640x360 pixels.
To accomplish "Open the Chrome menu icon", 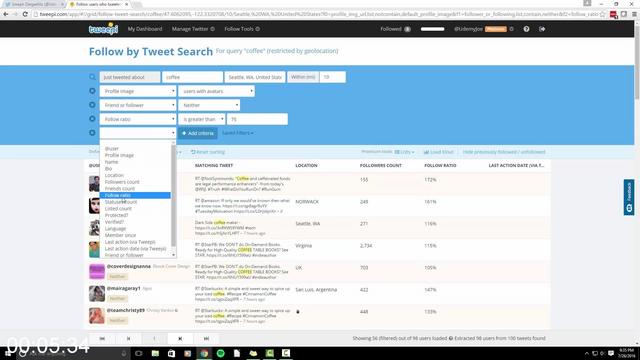I will tap(634, 14).
